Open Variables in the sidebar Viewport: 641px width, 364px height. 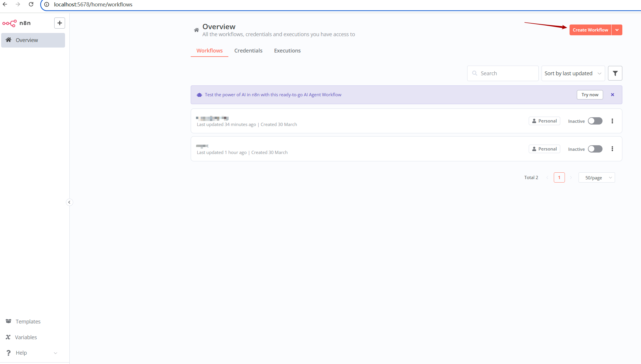[26, 337]
